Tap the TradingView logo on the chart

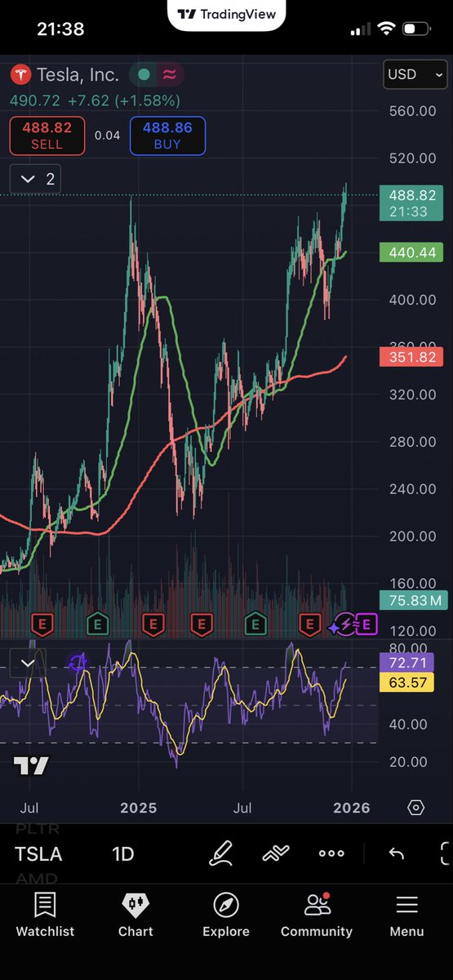coord(31,766)
